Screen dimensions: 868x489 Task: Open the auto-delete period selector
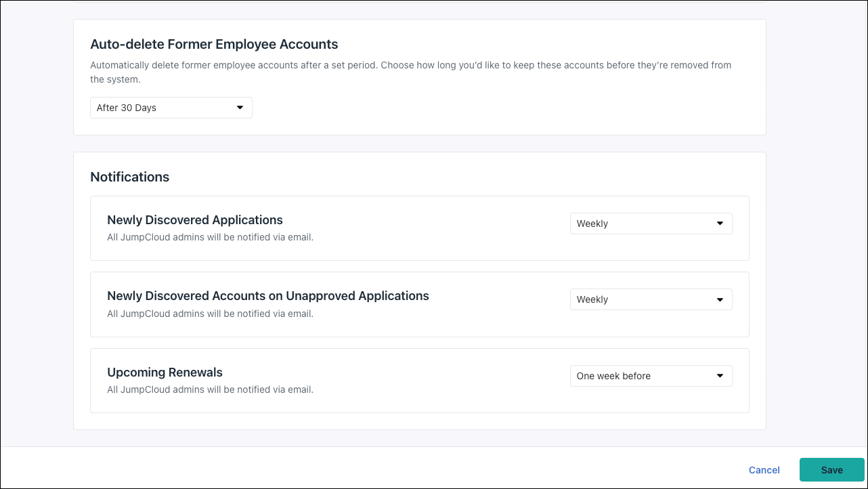point(171,107)
